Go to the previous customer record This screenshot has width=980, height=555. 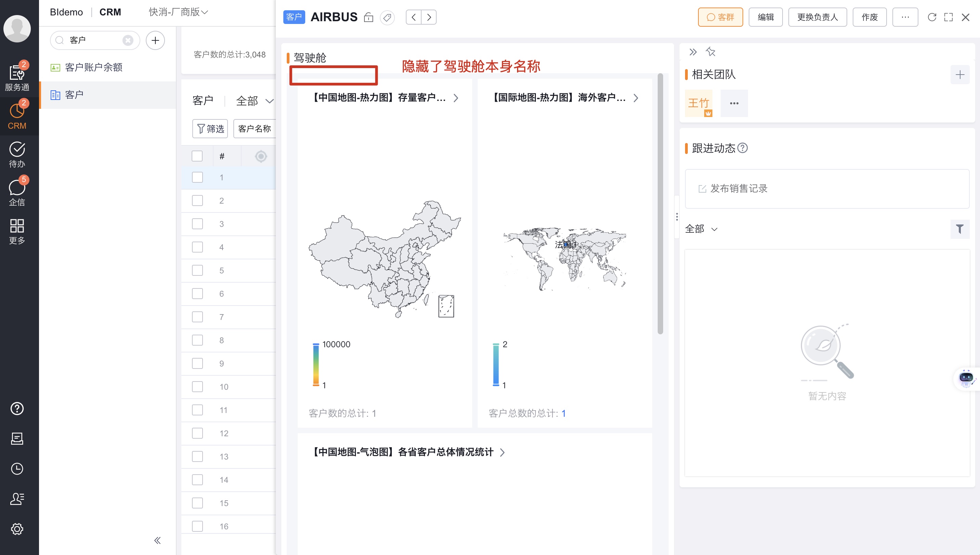(x=414, y=17)
